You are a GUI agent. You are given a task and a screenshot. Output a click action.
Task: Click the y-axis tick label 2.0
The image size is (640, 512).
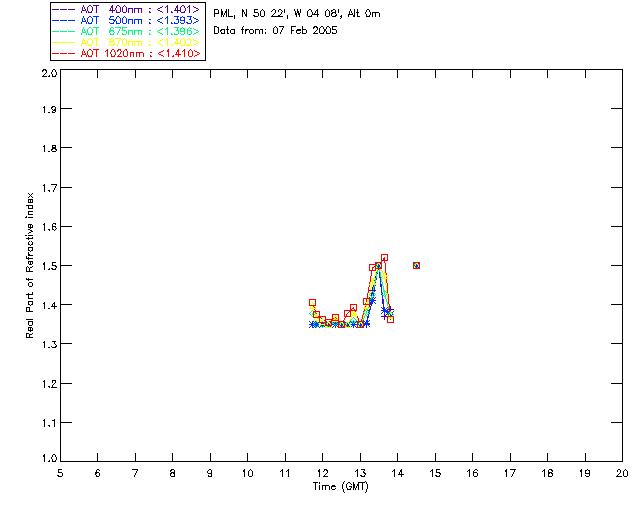coord(49,73)
